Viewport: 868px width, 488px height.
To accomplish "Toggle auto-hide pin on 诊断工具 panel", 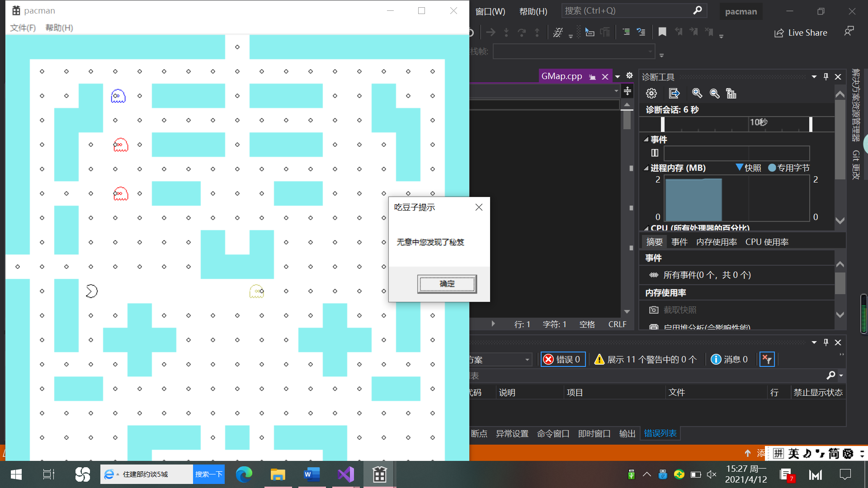I will coord(826,77).
